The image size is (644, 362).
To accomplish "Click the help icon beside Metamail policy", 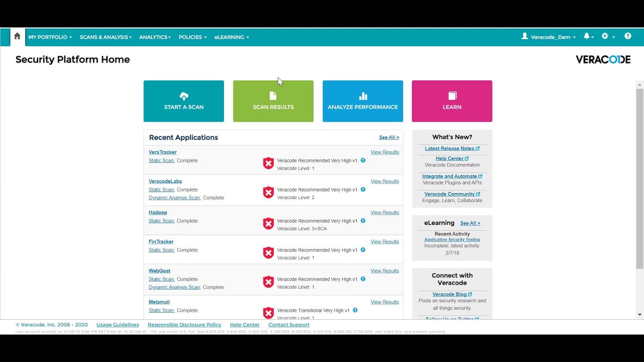I will point(355,310).
